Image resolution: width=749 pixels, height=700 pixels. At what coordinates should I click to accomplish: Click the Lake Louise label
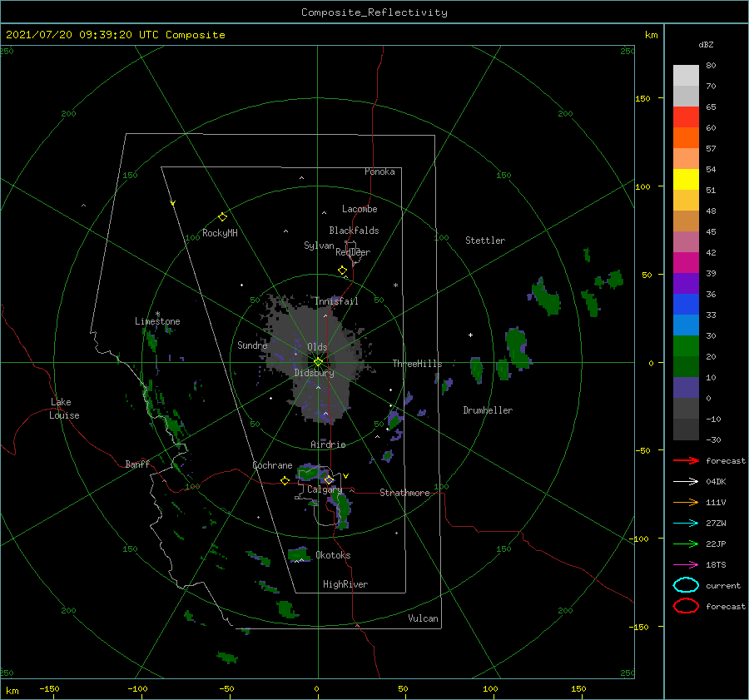tap(64, 409)
